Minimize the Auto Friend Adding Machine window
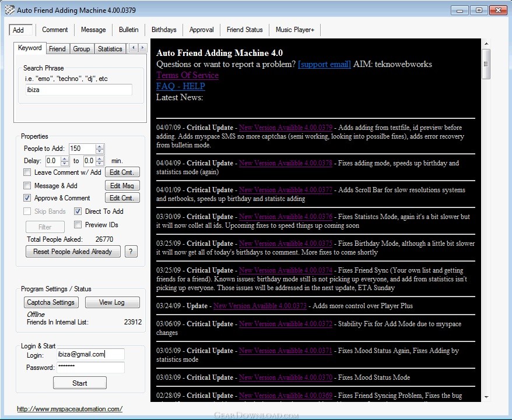 [x=460, y=10]
